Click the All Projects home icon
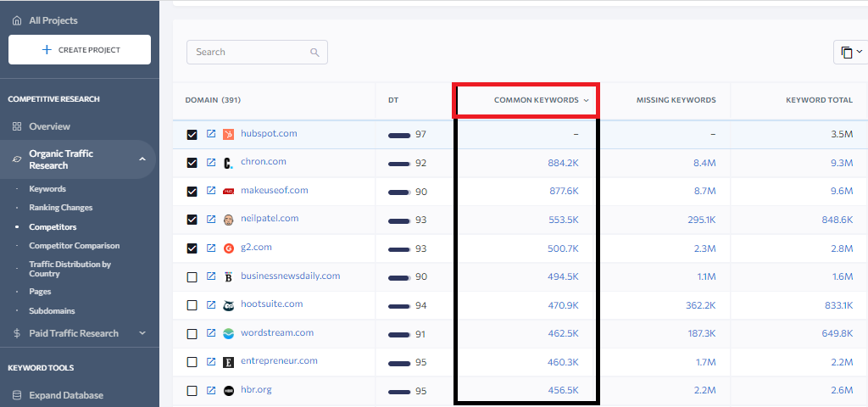Image resolution: width=868 pixels, height=407 pixels. click(x=17, y=20)
